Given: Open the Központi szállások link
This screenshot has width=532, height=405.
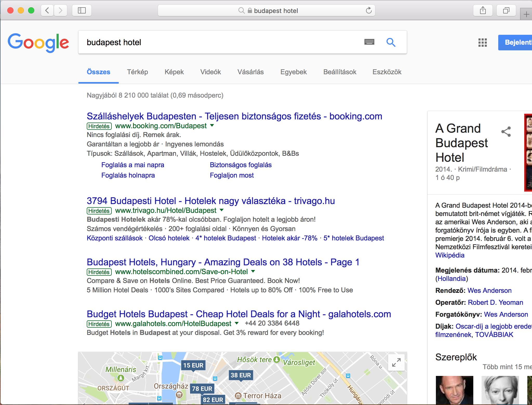Looking at the screenshot, I should (115, 238).
